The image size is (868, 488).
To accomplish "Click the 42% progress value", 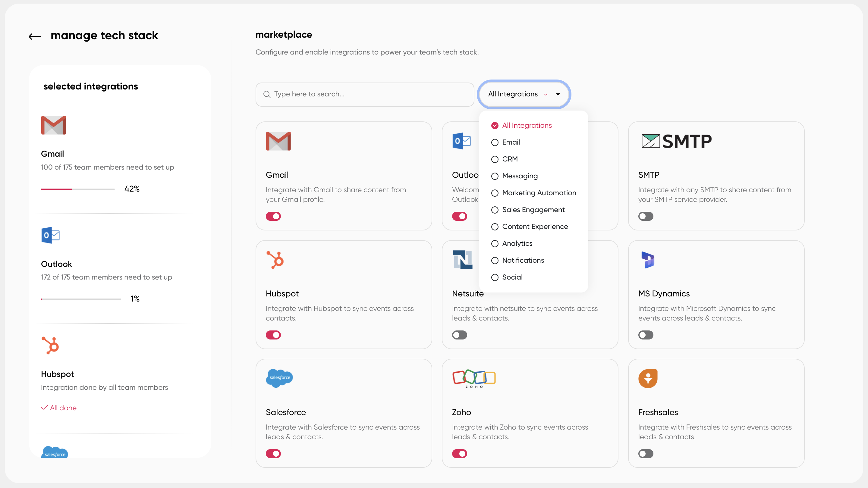I will tap(132, 189).
